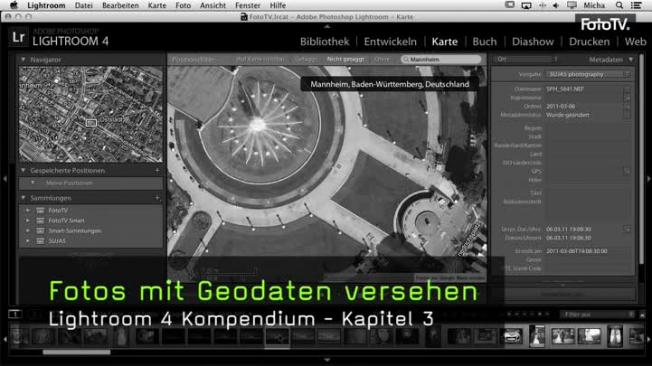Viewport: 652px width, 366px height.
Task: Add a new collection with plus icon
Action: 157,198
